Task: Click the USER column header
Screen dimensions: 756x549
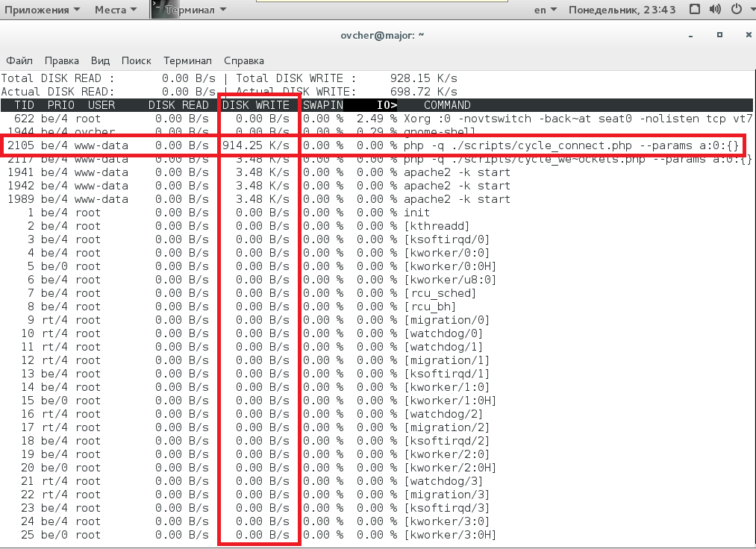Action: coord(101,105)
